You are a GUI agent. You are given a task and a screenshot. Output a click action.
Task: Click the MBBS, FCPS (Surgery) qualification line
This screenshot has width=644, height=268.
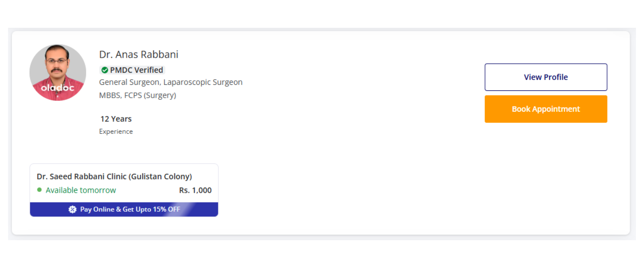point(138,95)
